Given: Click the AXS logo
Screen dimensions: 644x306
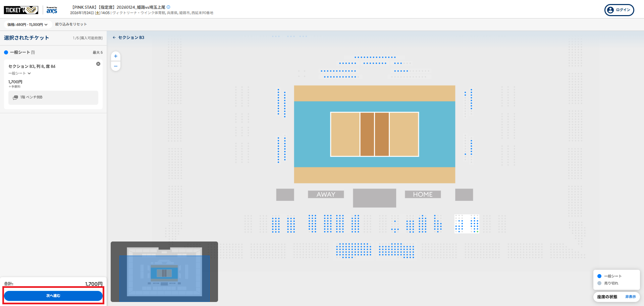Looking at the screenshot, I should pos(52,10).
